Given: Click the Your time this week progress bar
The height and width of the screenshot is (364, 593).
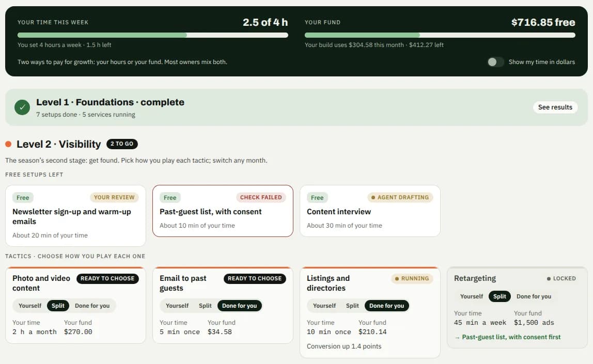Looking at the screenshot, I should (153, 35).
